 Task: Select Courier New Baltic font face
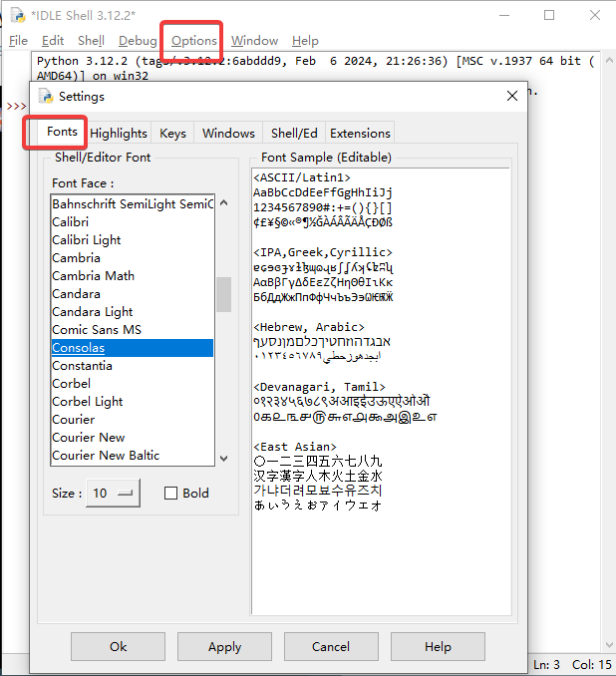[x=133, y=456]
